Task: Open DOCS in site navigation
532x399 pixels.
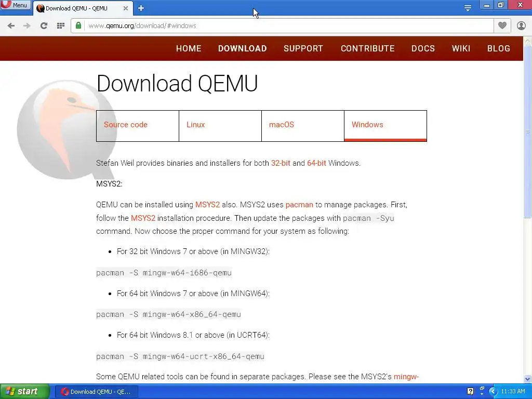Action: point(423,48)
